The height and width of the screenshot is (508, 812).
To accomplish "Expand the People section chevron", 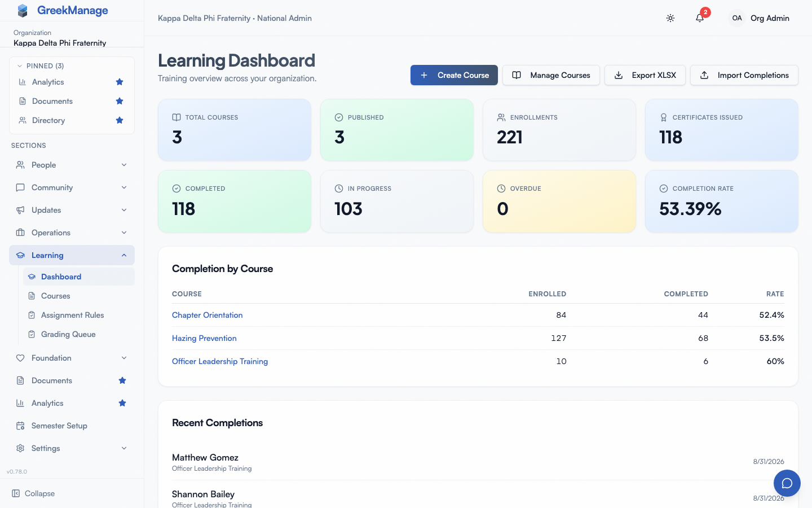I will [x=124, y=165].
